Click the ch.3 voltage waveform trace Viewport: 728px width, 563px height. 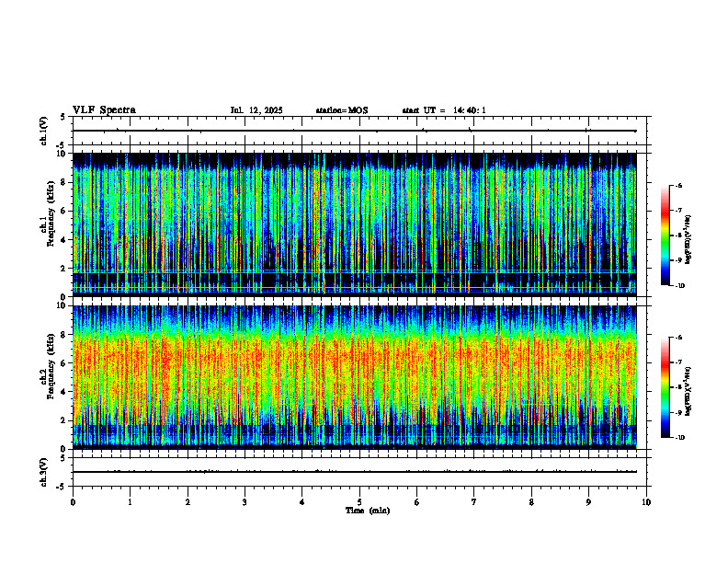(355, 472)
